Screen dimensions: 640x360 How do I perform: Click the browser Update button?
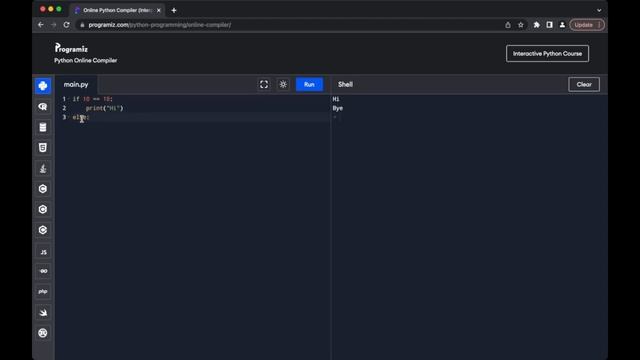pos(587,25)
